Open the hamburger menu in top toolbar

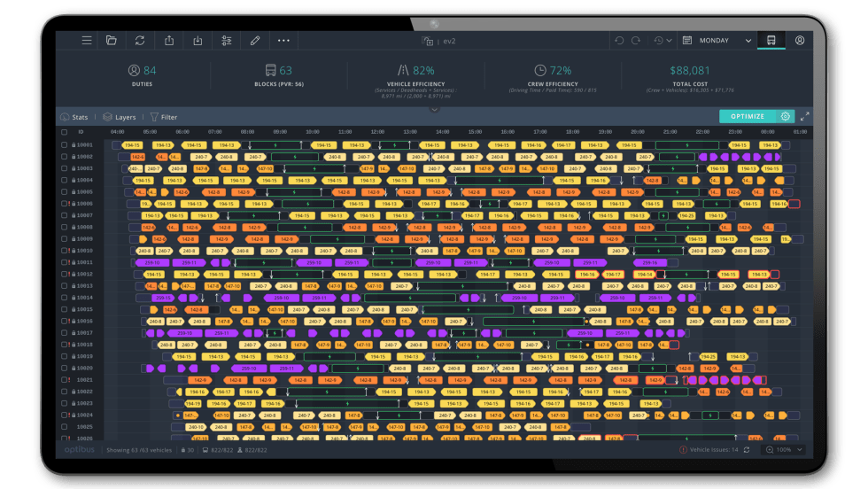pos(86,41)
